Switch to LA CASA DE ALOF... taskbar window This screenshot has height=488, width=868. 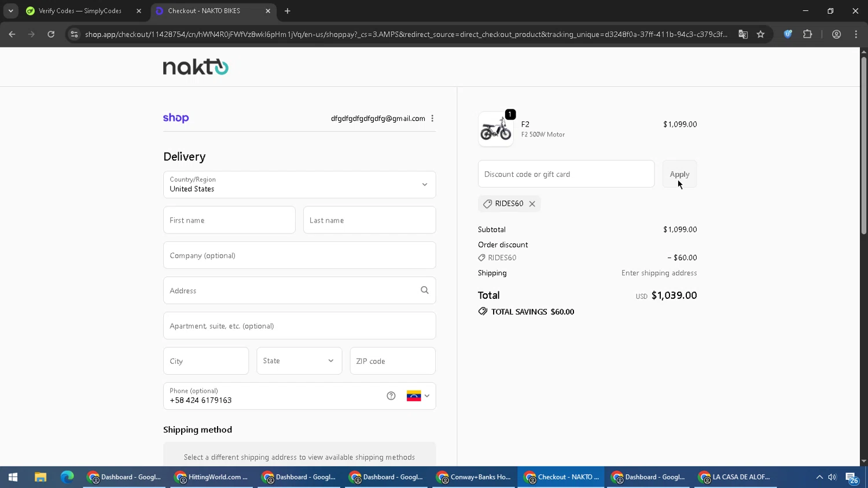click(x=735, y=477)
